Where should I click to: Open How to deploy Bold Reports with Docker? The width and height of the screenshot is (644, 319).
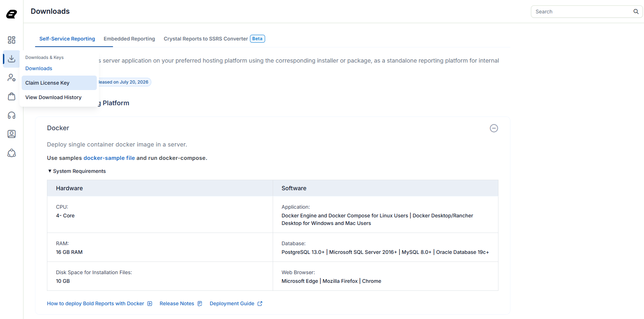pos(95,303)
